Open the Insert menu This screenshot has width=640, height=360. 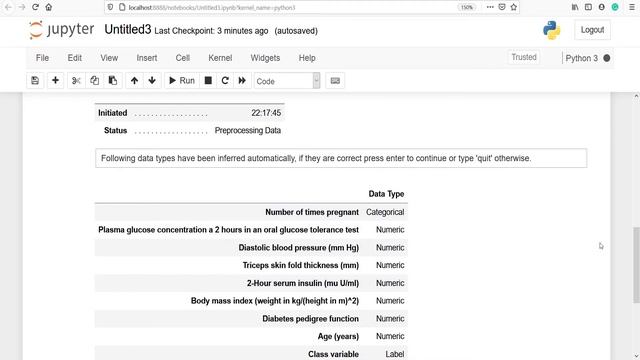click(147, 58)
